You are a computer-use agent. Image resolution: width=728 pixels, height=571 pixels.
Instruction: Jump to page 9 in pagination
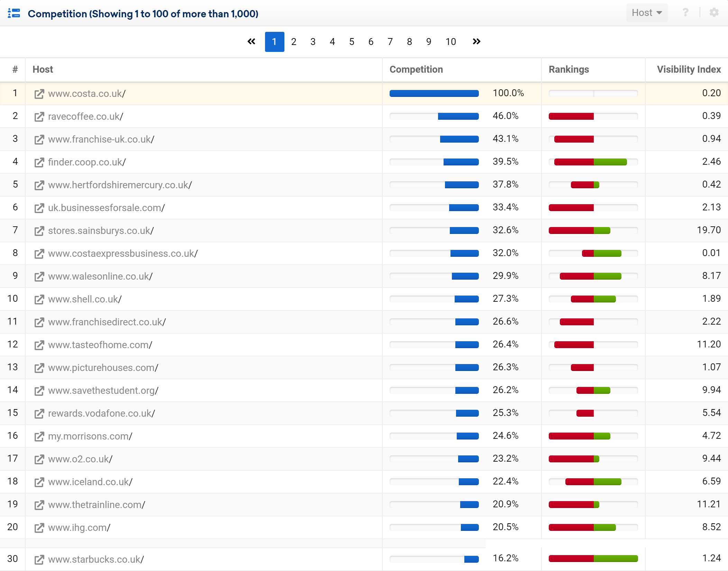click(x=429, y=42)
